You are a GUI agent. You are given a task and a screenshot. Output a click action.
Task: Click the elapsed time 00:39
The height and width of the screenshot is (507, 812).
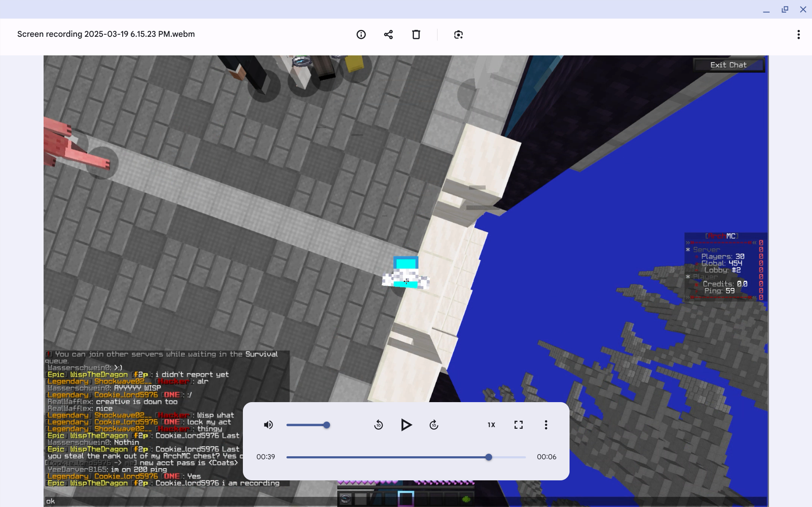(266, 457)
